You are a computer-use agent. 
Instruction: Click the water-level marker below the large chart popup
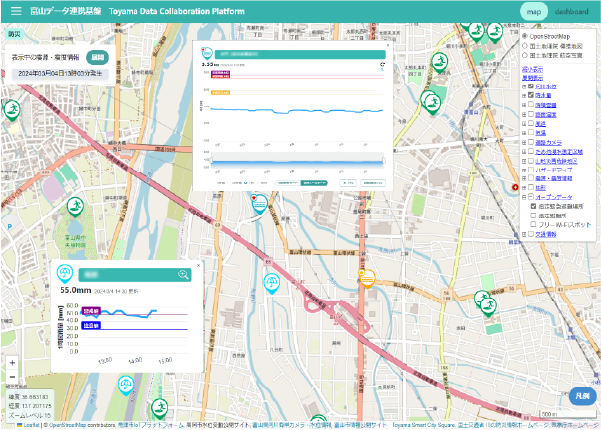coord(260,204)
